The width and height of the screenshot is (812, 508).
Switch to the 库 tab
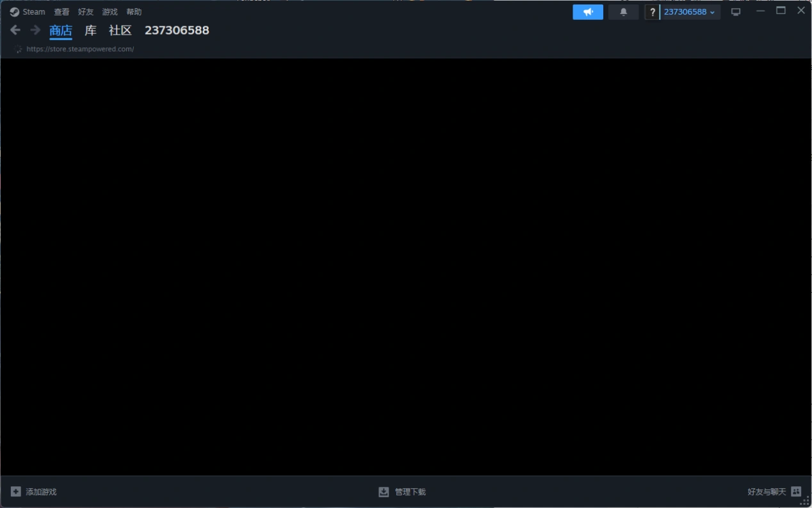click(x=91, y=30)
